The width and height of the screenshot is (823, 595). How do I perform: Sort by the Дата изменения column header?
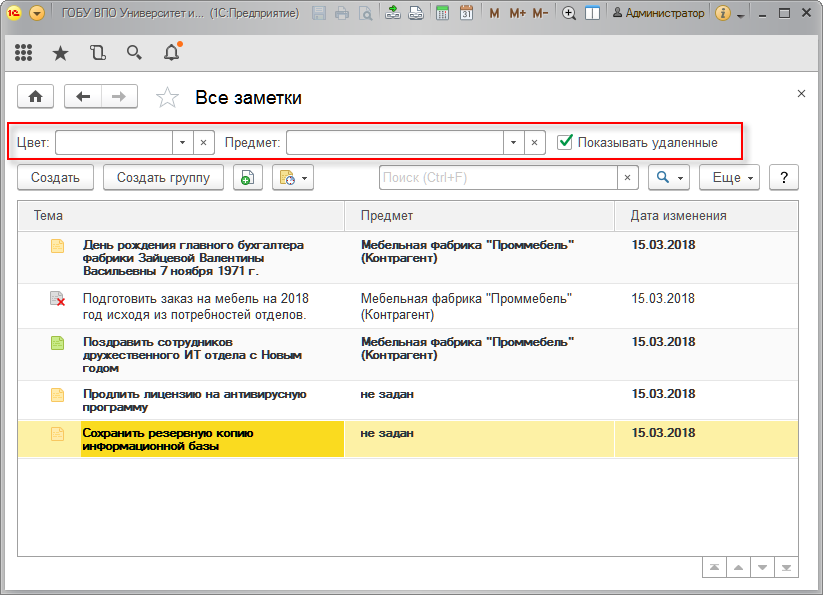[x=706, y=216]
